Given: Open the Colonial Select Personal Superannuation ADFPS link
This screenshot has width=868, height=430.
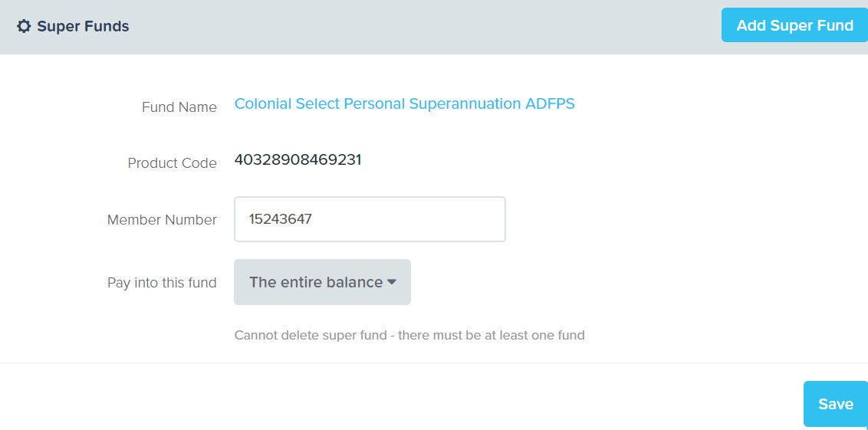Looking at the screenshot, I should 405,103.
